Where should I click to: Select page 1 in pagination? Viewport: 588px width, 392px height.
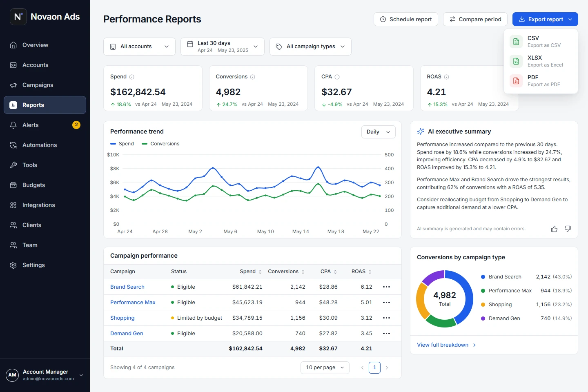374,368
